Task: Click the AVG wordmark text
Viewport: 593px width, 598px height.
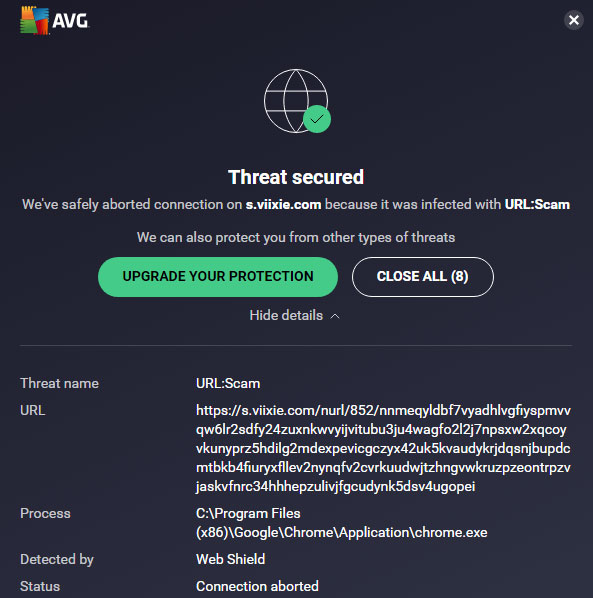Action: tap(71, 21)
